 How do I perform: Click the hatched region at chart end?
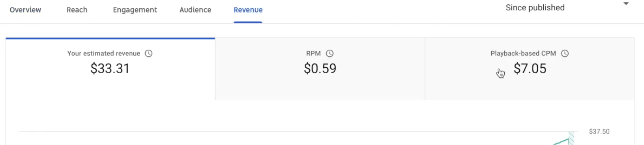coord(571,138)
